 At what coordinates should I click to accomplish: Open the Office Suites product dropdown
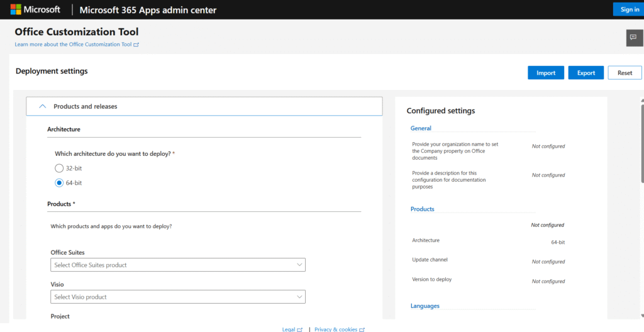pos(178,265)
